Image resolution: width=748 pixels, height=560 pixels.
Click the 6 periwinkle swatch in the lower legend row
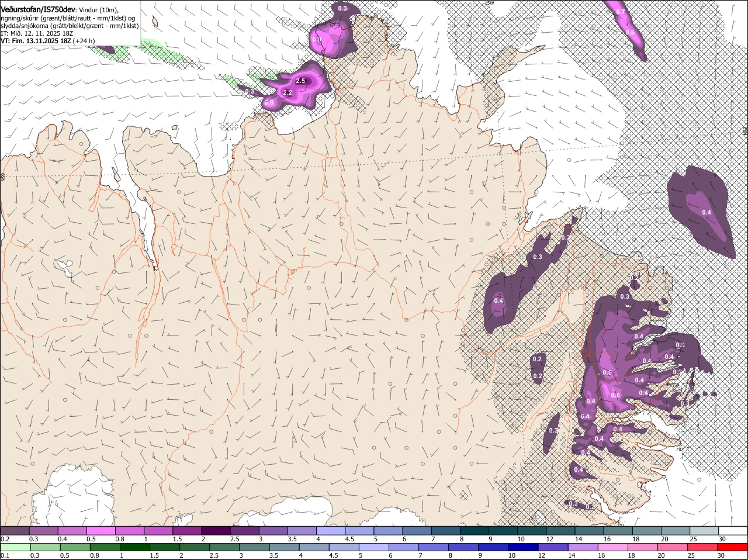[x=404, y=547]
